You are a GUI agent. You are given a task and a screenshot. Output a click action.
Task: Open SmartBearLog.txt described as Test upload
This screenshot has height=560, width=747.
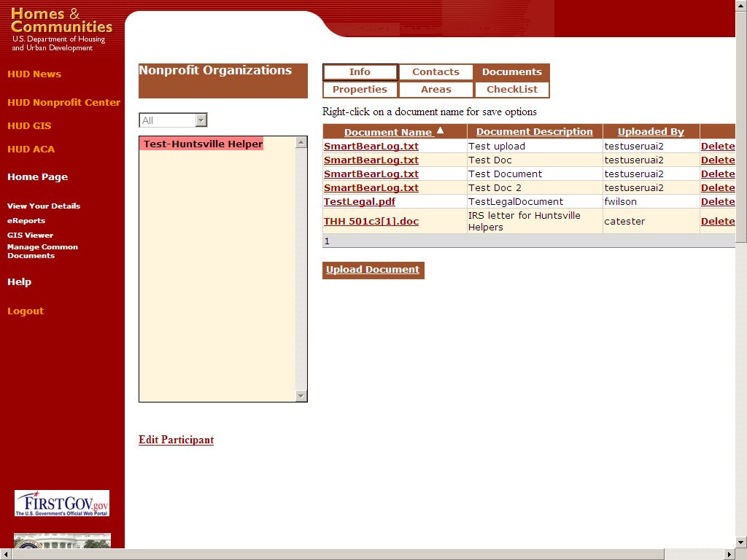pos(371,146)
